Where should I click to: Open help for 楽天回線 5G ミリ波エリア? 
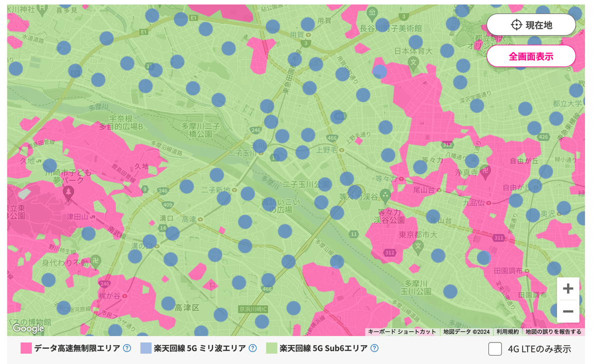253,348
